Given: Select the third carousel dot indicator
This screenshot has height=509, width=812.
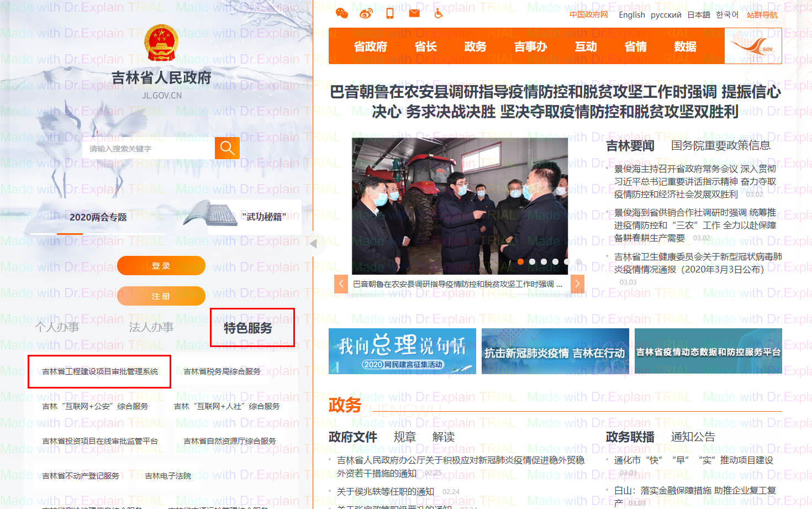Looking at the screenshot, I should [544, 262].
